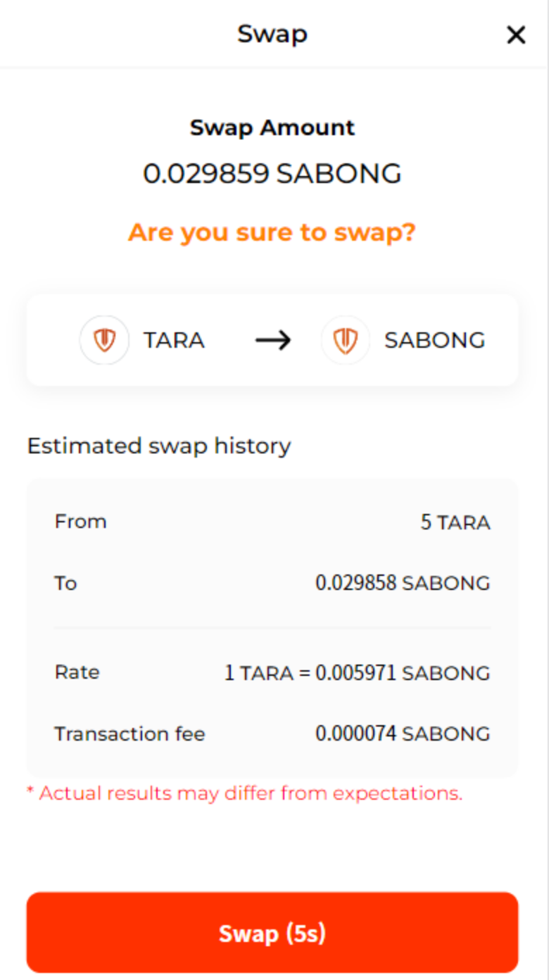549x980 pixels.
Task: Click the 'Are you sure to swap?' prompt
Action: [273, 232]
